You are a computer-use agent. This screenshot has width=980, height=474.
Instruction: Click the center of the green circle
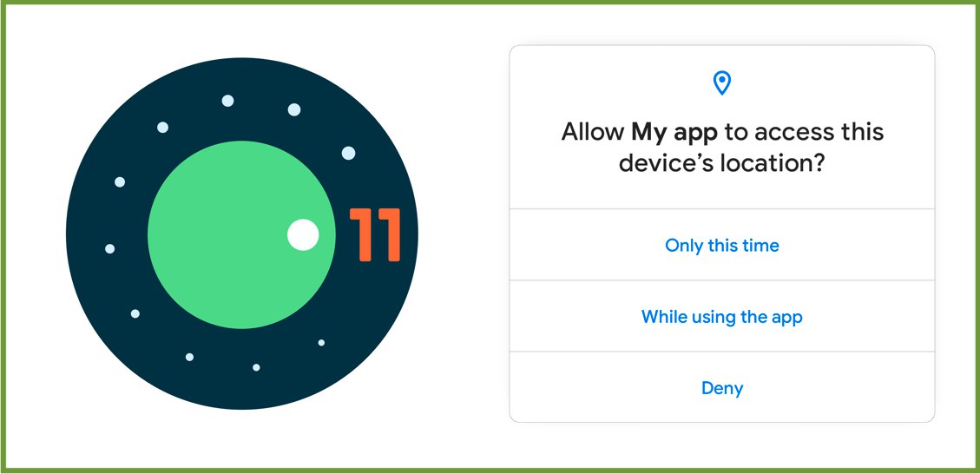coord(241,234)
